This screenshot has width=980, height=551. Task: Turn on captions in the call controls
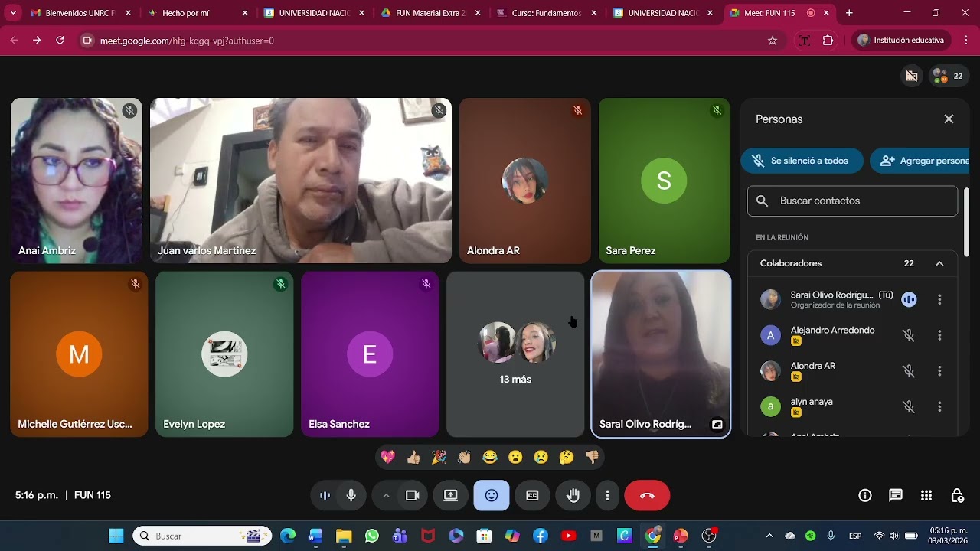click(532, 495)
